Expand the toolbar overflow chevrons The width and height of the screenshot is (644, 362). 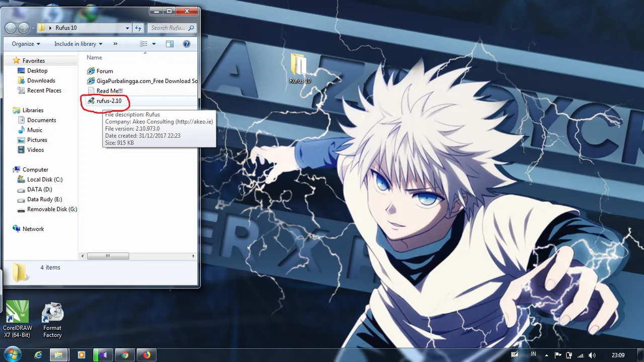pos(115,44)
